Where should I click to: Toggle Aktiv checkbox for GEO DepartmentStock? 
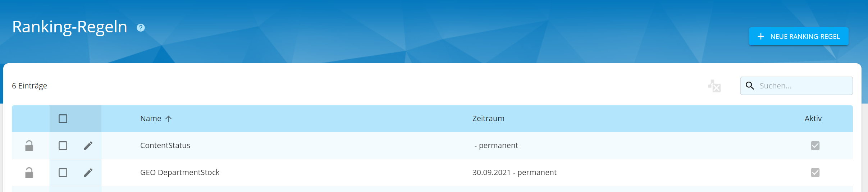click(815, 173)
